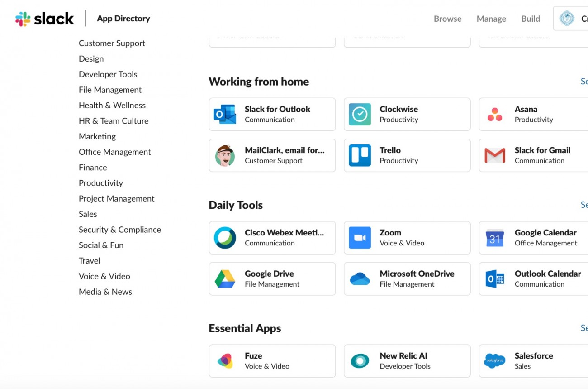The height and width of the screenshot is (389, 588).
Task: Select the Customer Support category
Action: pyautogui.click(x=112, y=43)
